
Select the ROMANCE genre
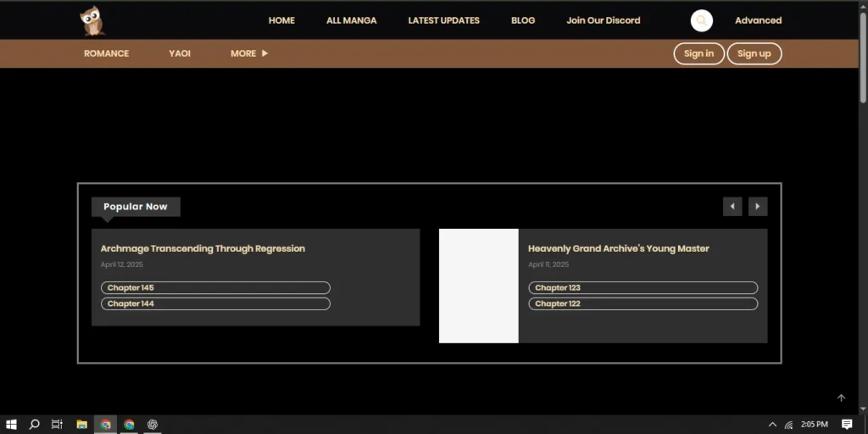tap(106, 53)
